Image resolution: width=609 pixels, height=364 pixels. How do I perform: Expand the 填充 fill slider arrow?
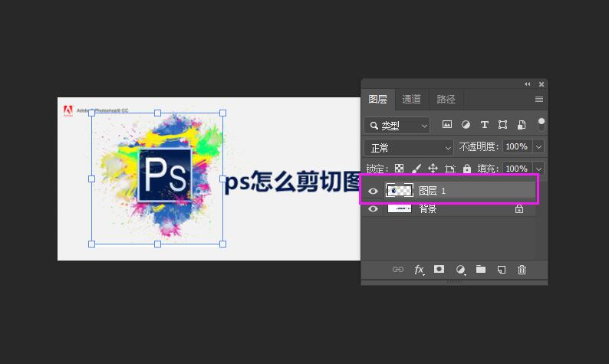538,169
